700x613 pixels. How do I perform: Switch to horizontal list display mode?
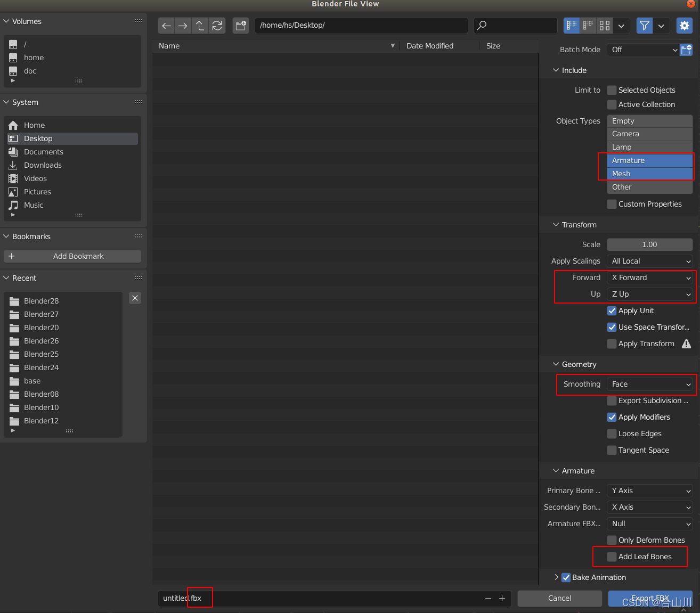point(588,26)
